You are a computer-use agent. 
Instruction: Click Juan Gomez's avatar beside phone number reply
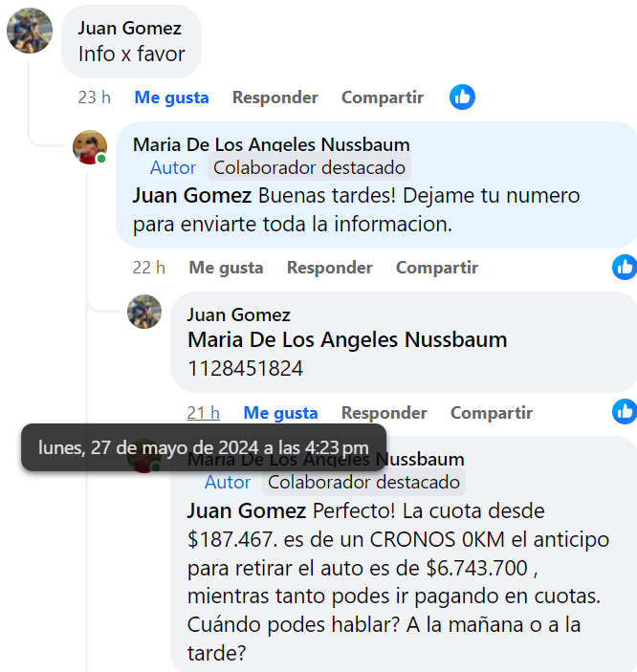click(x=144, y=311)
